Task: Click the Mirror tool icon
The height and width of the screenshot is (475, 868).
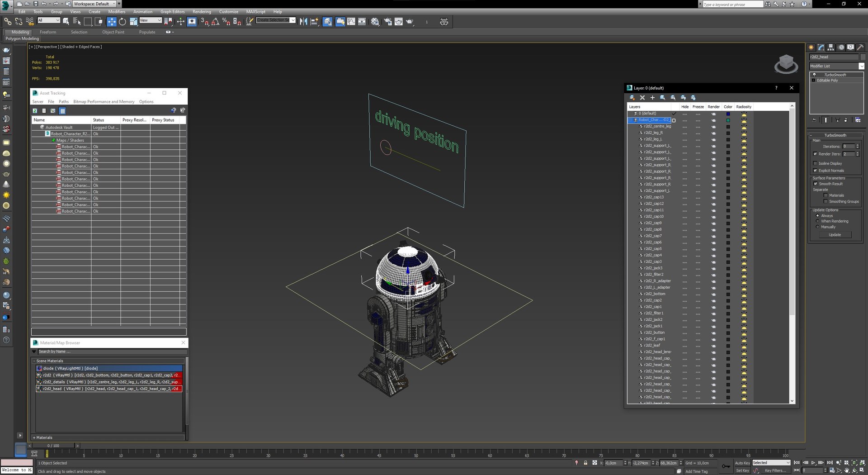Action: pyautogui.click(x=303, y=21)
